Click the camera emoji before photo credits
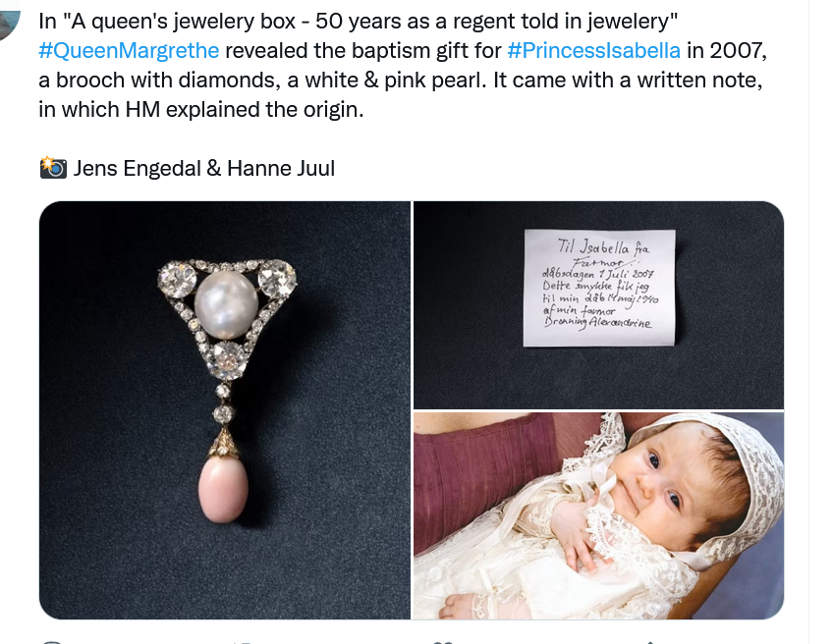The width and height of the screenshot is (833, 644). [x=52, y=168]
